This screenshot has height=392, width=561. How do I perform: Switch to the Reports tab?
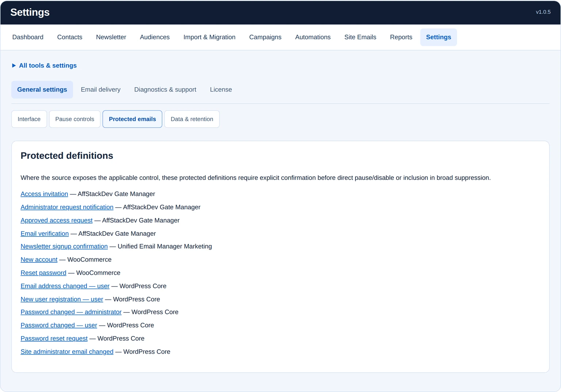point(401,37)
